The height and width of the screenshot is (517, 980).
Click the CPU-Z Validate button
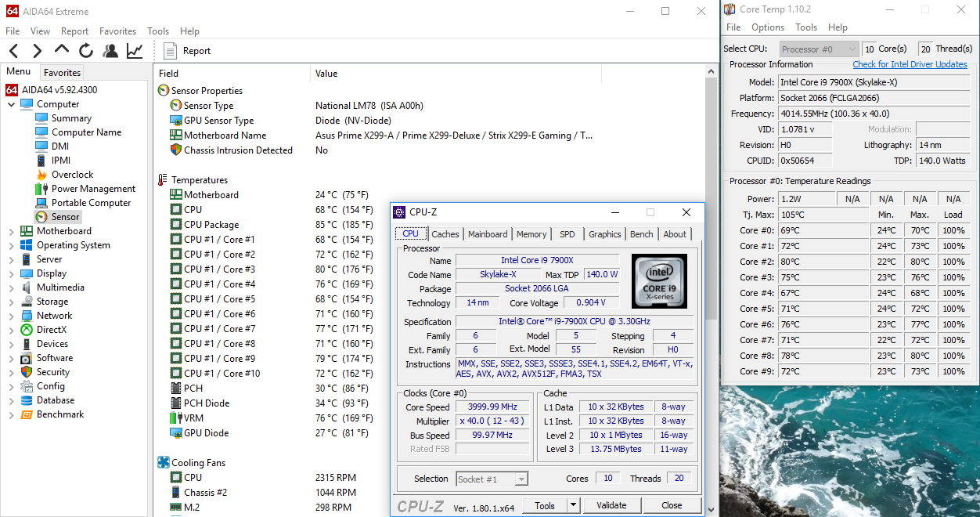(611, 505)
